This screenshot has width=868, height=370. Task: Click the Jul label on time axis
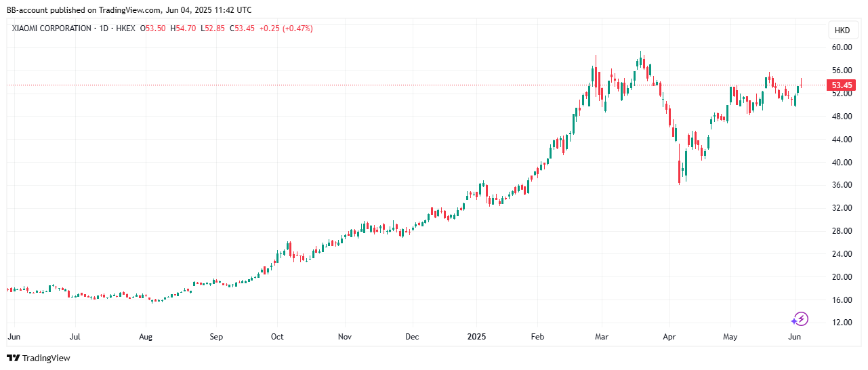[x=75, y=336]
